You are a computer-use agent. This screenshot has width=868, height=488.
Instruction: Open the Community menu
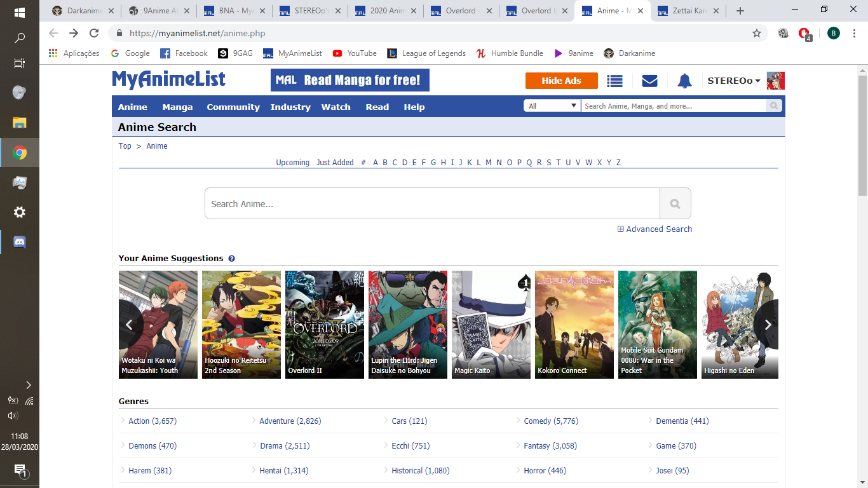[233, 107]
